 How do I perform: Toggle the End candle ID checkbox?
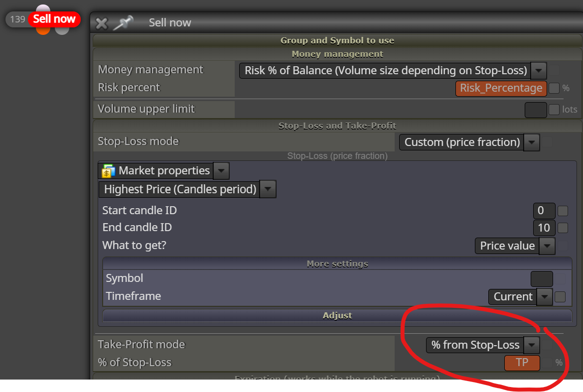pyautogui.click(x=563, y=228)
